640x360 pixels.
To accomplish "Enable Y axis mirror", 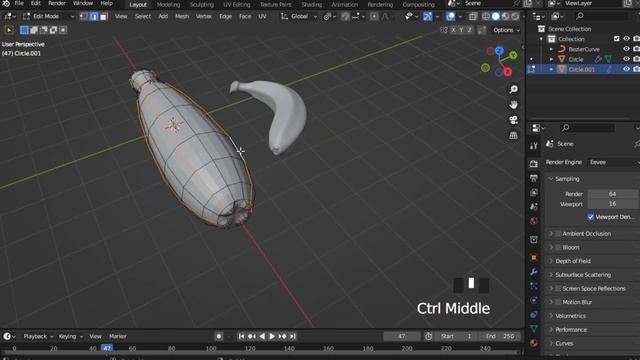I will [x=461, y=30].
